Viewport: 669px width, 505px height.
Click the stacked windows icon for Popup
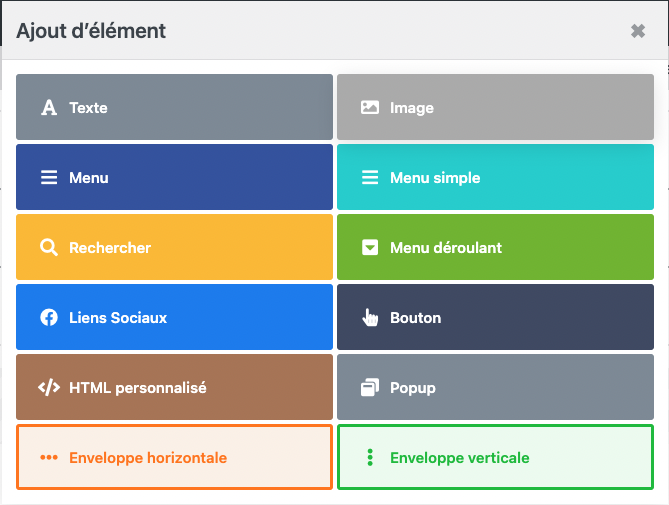click(x=370, y=388)
